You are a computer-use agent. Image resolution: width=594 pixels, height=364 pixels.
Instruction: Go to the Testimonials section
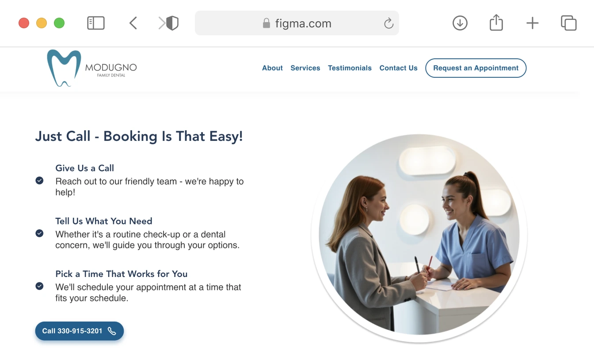[x=350, y=68]
